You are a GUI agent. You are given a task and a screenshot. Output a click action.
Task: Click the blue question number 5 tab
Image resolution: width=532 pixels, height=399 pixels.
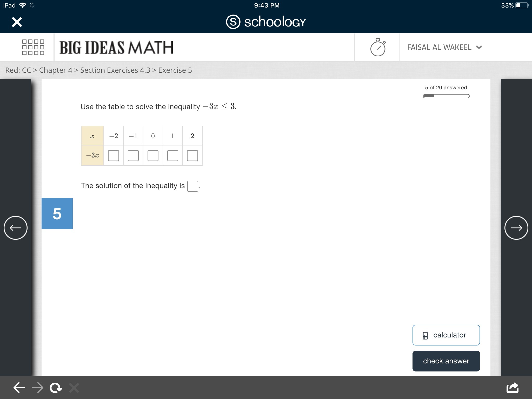tap(57, 214)
